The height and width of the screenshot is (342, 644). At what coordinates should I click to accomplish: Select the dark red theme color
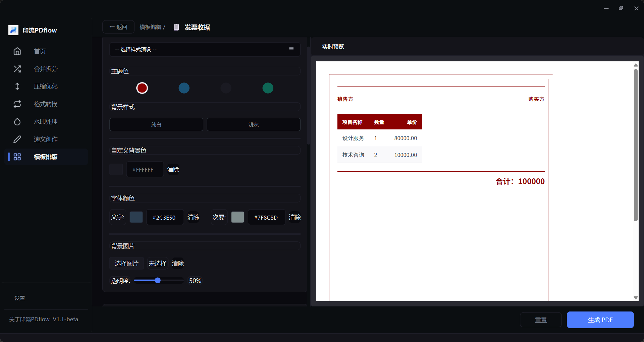tap(142, 88)
